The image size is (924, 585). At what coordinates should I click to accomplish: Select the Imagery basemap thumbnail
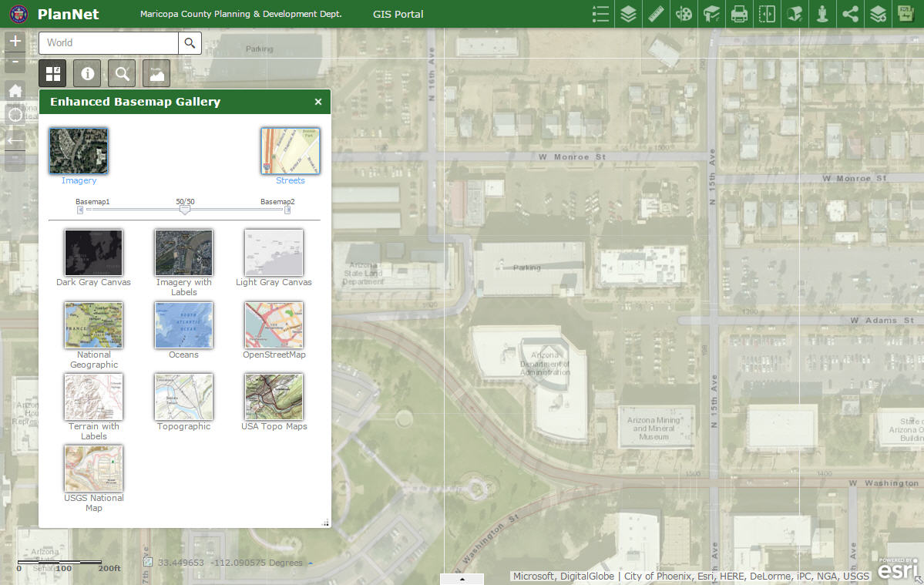[79, 151]
